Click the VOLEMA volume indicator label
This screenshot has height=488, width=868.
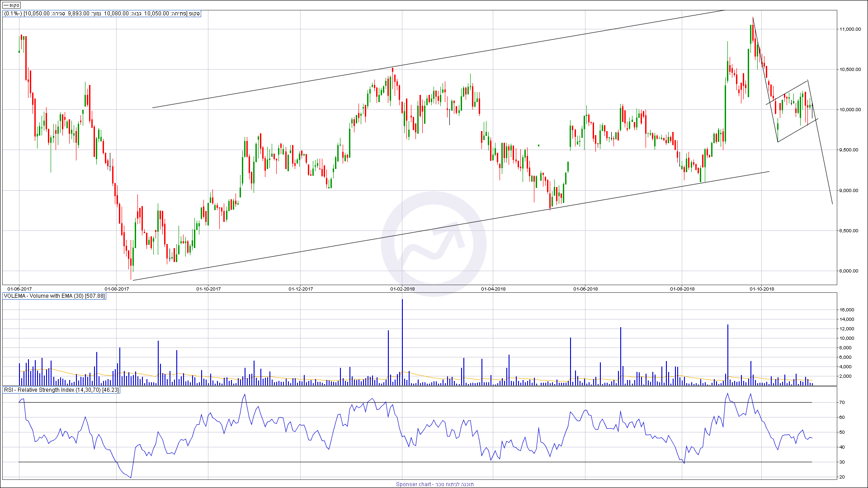coord(54,296)
